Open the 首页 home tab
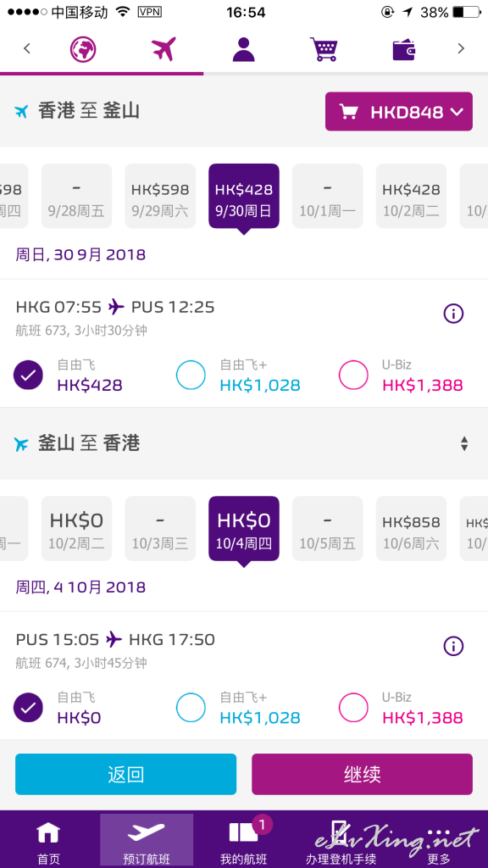 tap(48, 842)
